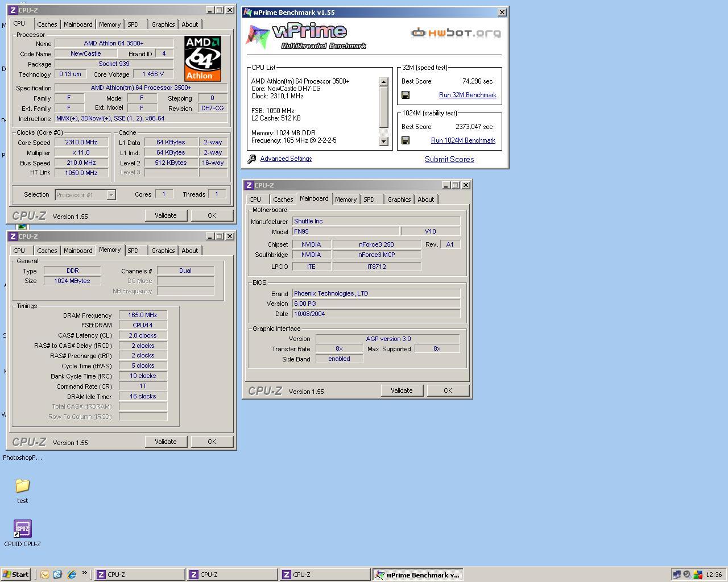Open SPD tab in Memory CPU-Z window
This screenshot has height=582, width=728.
pyautogui.click(x=133, y=251)
